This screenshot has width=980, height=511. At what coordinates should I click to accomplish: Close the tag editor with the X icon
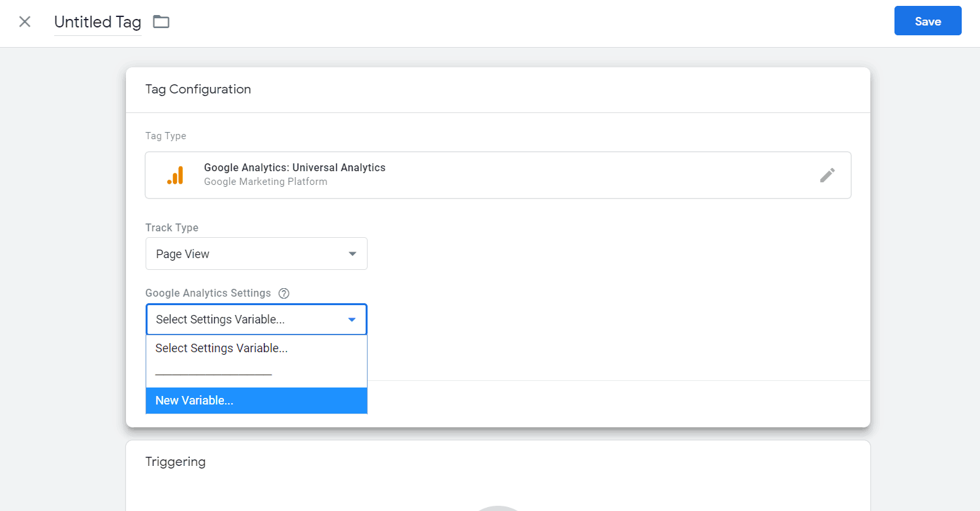tap(25, 22)
